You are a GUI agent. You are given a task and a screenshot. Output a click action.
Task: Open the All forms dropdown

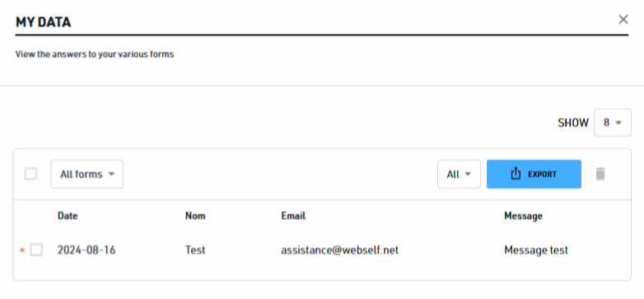click(x=87, y=174)
